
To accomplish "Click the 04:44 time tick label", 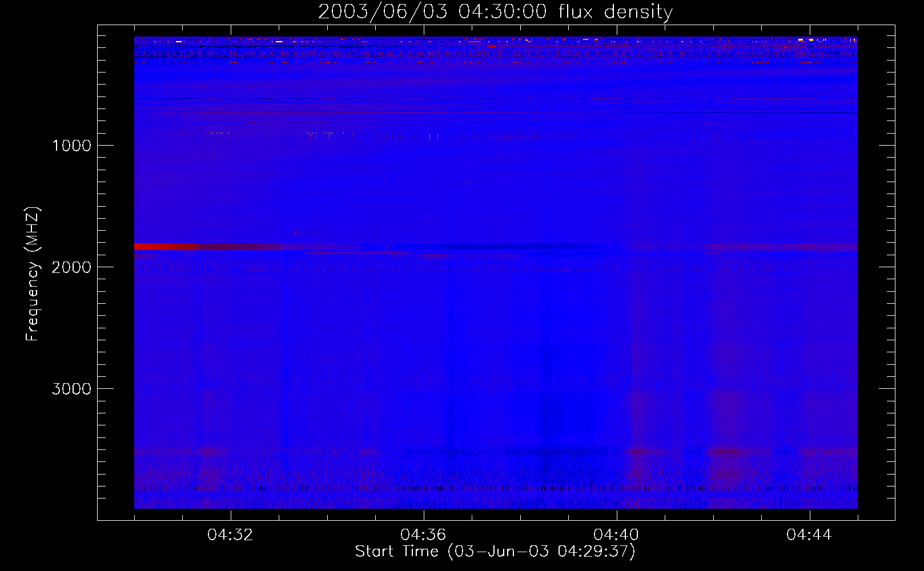I will tap(809, 535).
